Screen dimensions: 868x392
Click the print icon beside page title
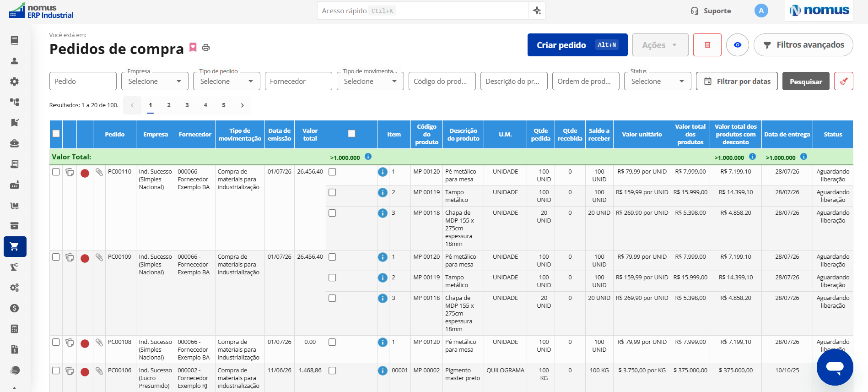[206, 48]
